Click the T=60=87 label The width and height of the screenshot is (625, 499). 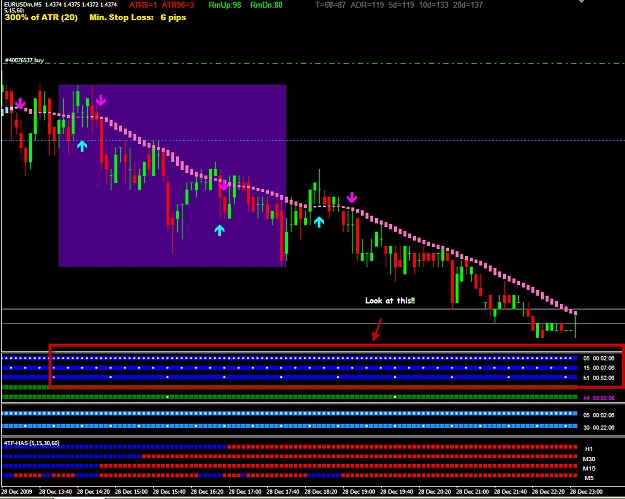(x=330, y=5)
